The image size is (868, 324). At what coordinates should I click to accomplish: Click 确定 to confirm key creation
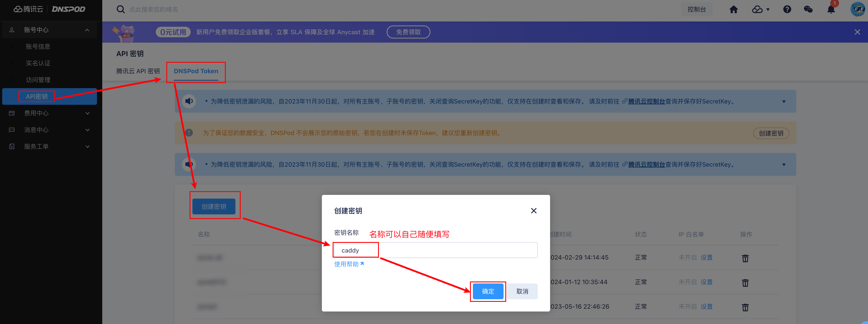(488, 291)
